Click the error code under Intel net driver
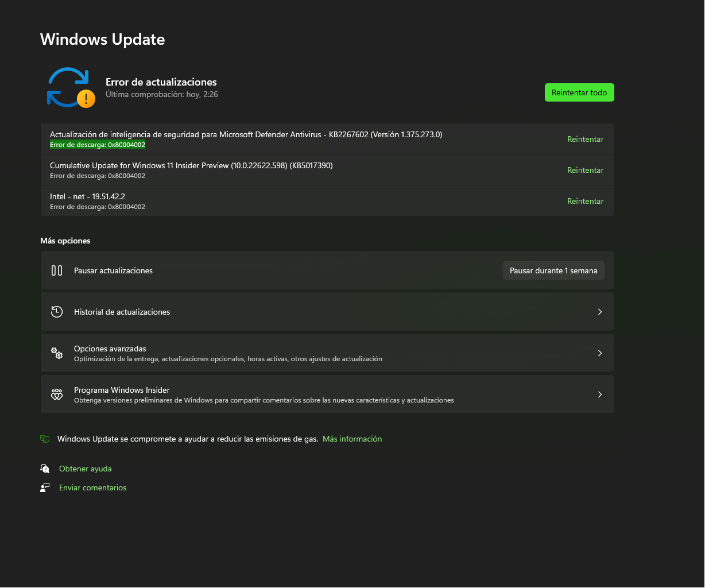 (x=98, y=207)
